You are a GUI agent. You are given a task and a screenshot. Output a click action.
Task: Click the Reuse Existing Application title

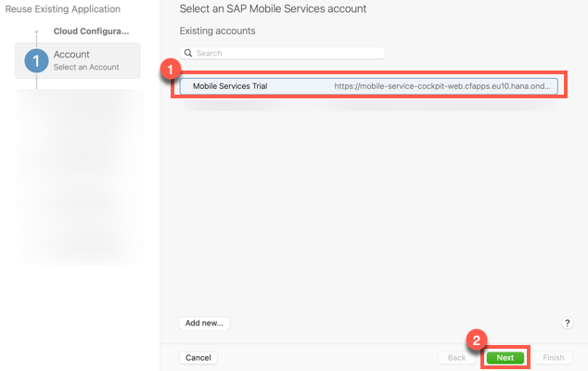63,9
